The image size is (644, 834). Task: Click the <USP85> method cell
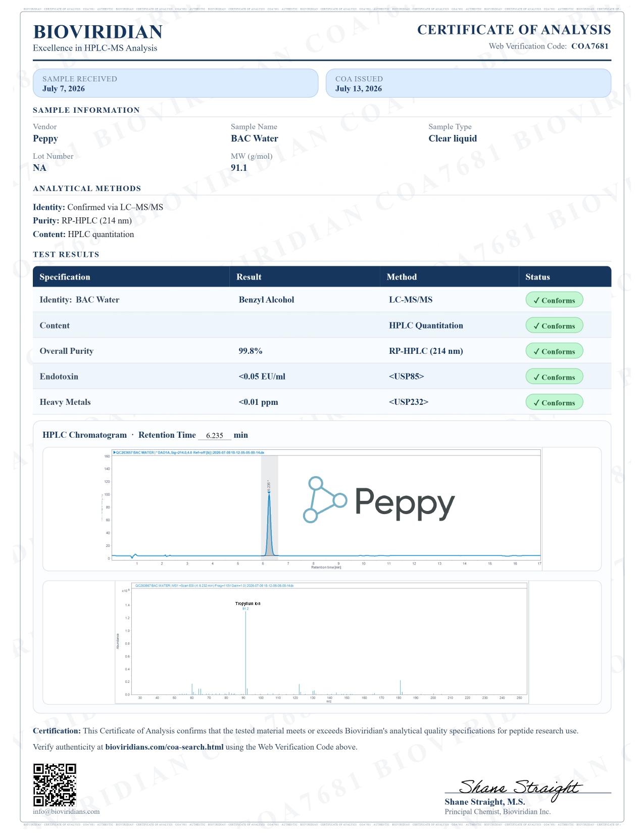point(407,377)
